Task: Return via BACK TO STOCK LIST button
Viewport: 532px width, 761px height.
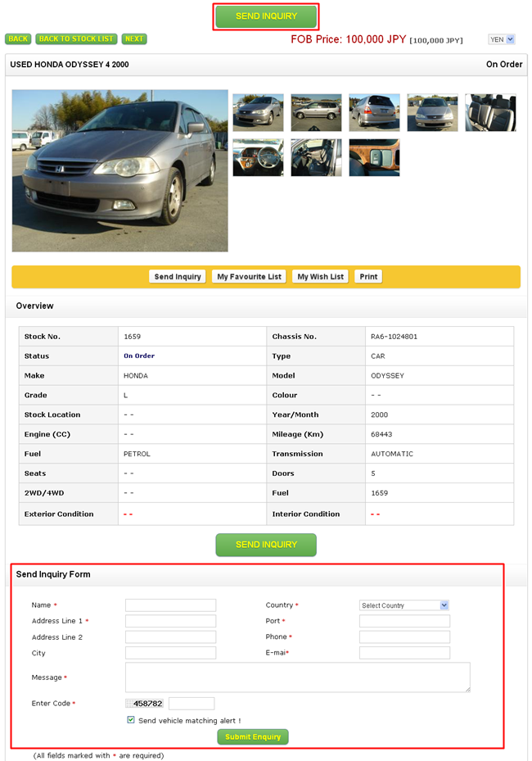Action: pos(76,39)
